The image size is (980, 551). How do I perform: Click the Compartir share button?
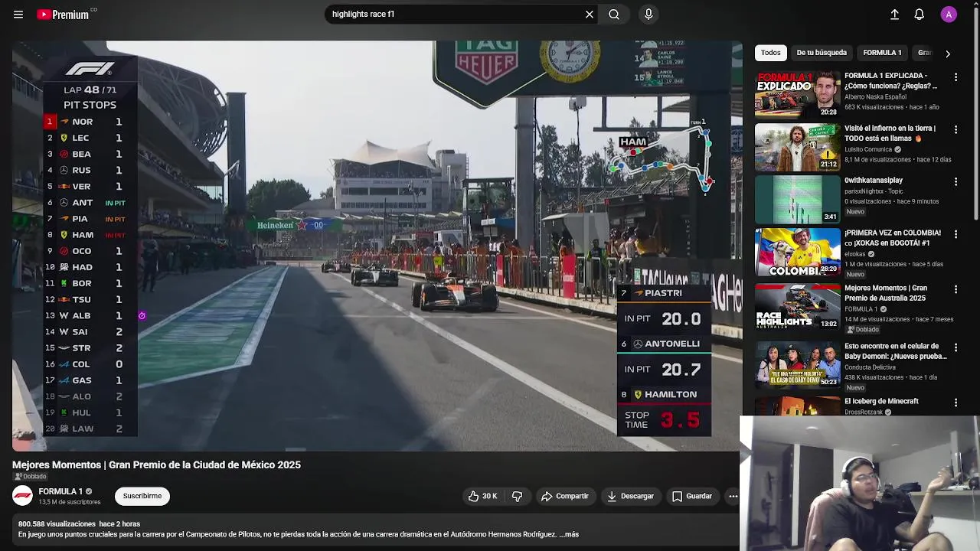[564, 496]
